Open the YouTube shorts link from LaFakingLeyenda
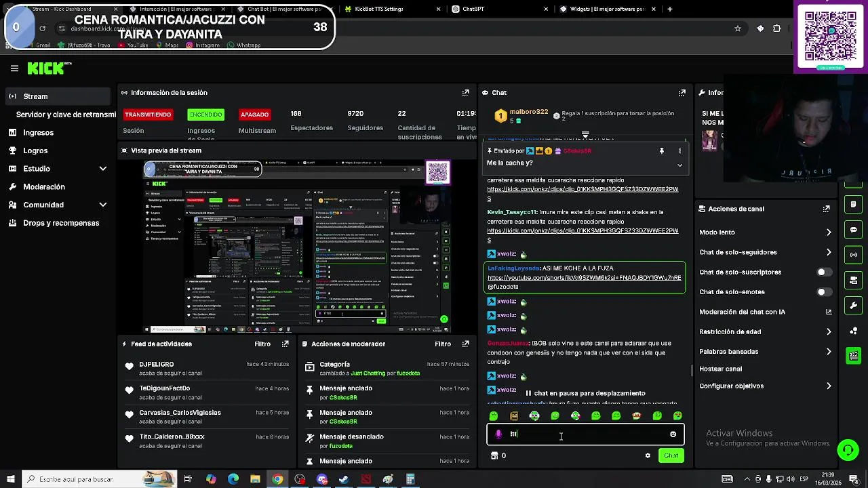Image resolution: width=868 pixels, height=488 pixels. (x=584, y=278)
